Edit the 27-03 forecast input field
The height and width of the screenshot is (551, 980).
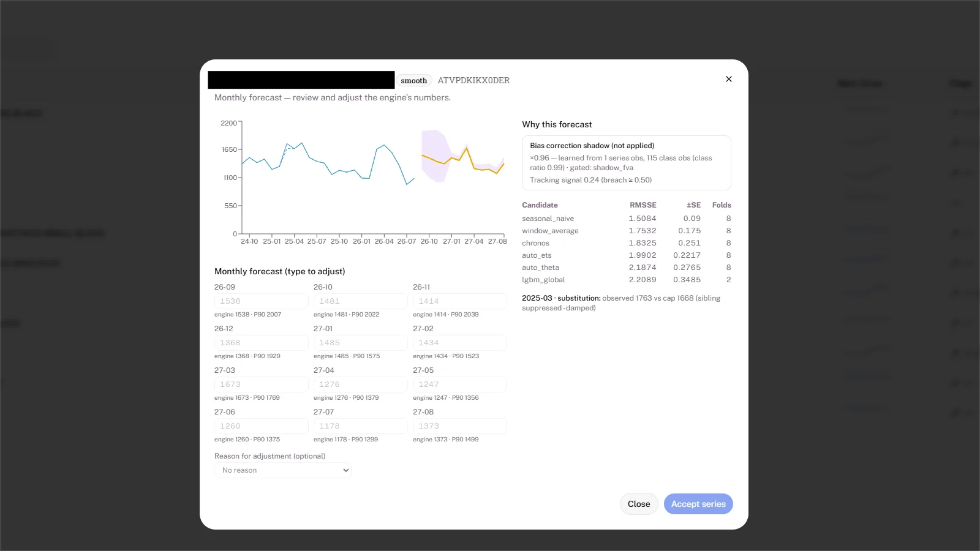[x=262, y=384]
